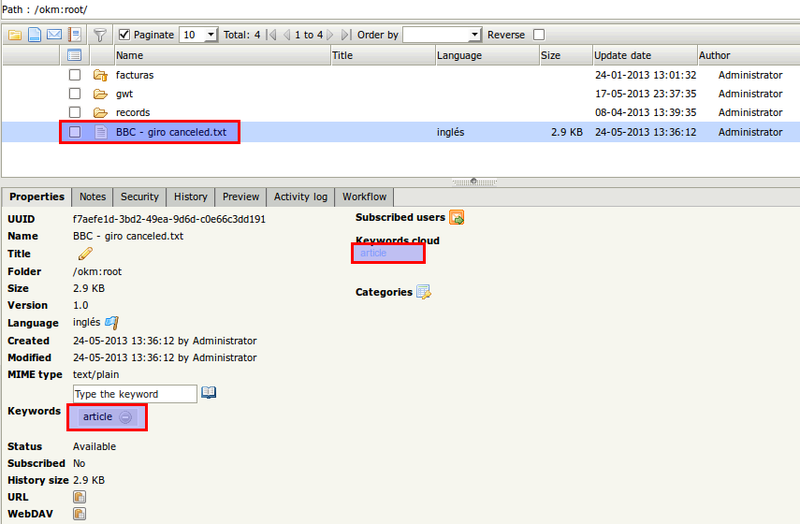The height and width of the screenshot is (524, 800).
Task: Expand the Order by dropdown
Action: pos(442,35)
